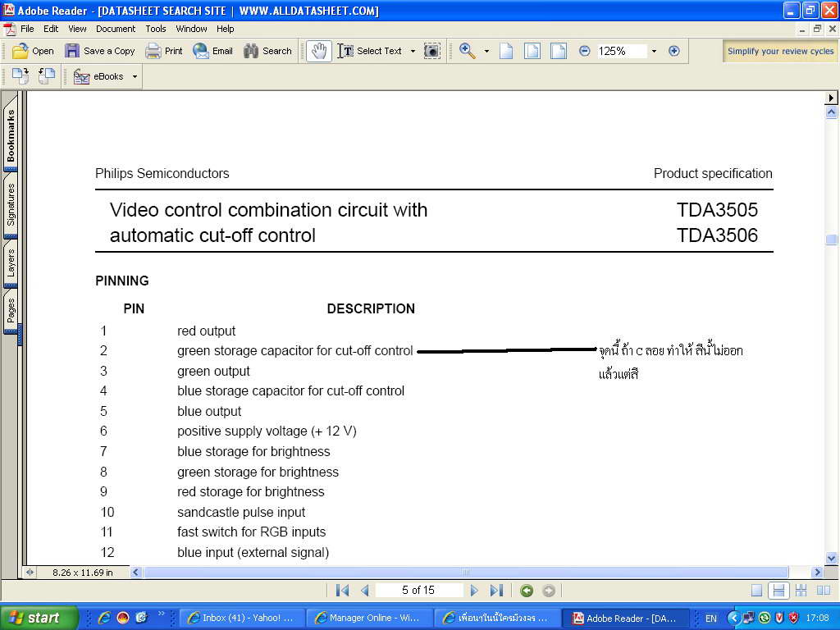Email the PDF using Email button
The width and height of the screenshot is (840, 630).
pos(212,51)
